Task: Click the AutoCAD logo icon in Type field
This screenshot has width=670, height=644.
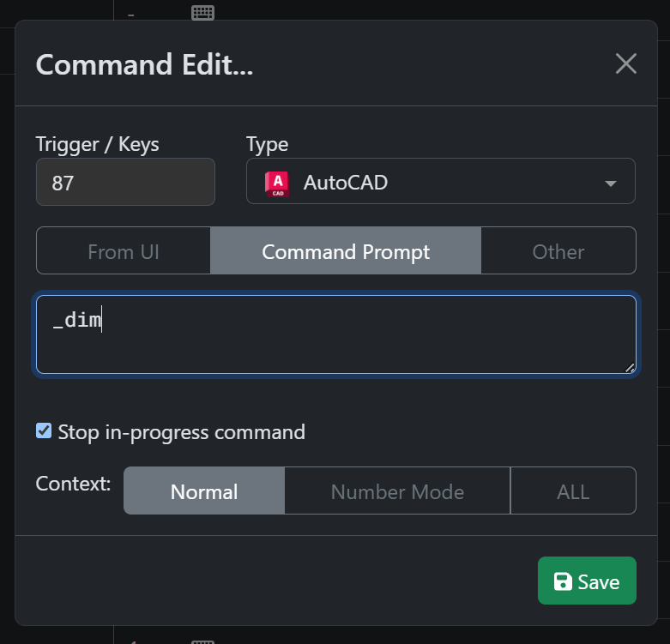Action: [276, 184]
